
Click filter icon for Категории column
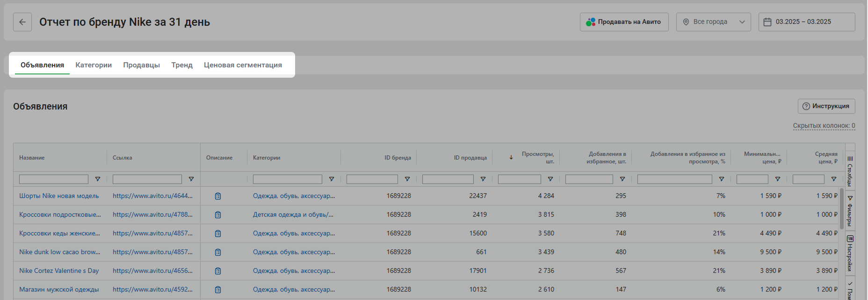(332, 179)
